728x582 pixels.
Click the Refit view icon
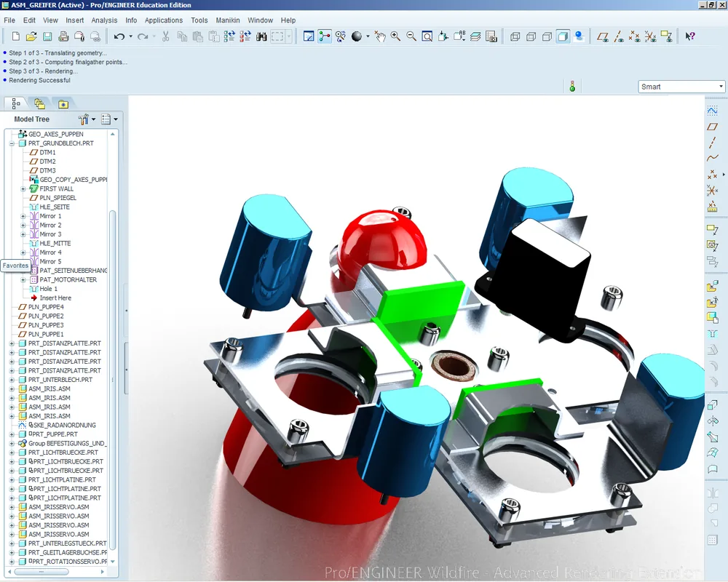(427, 36)
